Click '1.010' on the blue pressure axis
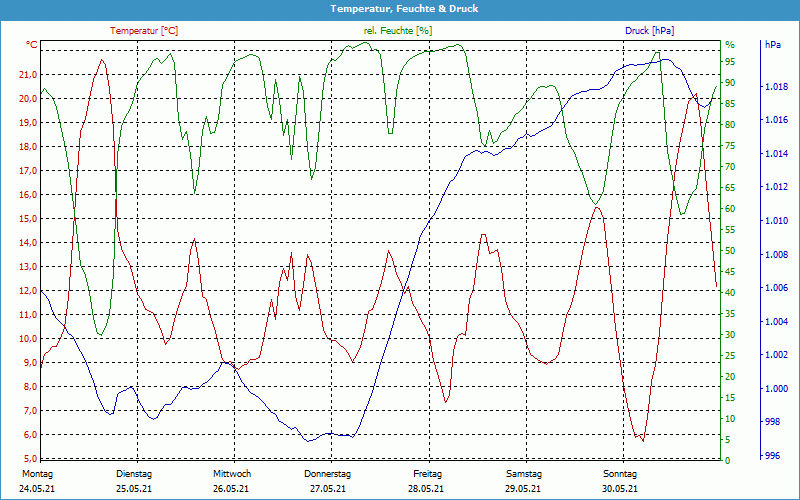800x500 pixels. tap(777, 221)
